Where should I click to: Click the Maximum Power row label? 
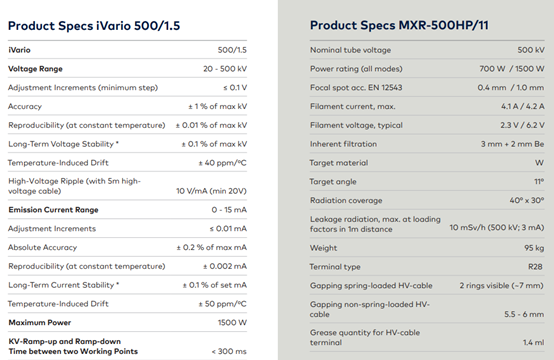coord(40,323)
